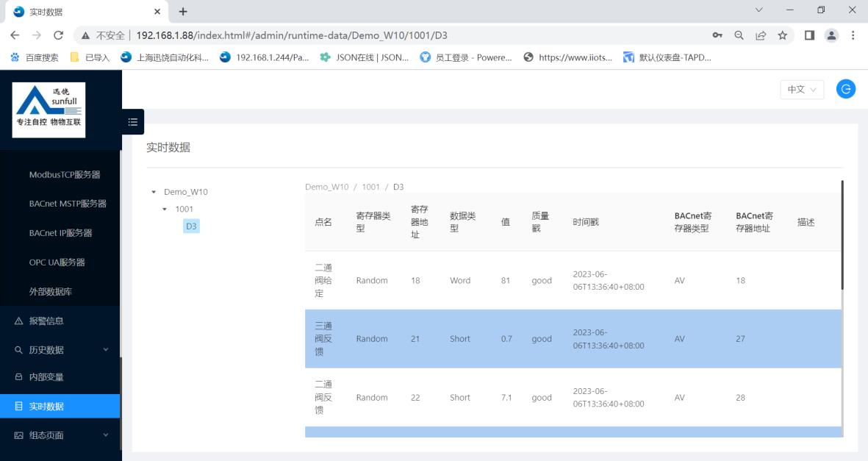Expand the 组态页面 submenu chevron
This screenshot has height=461, width=868.
coord(106,435)
